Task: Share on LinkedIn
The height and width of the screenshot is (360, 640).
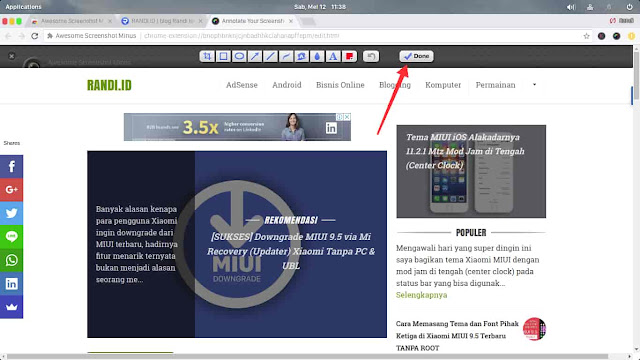Action: (x=11, y=283)
